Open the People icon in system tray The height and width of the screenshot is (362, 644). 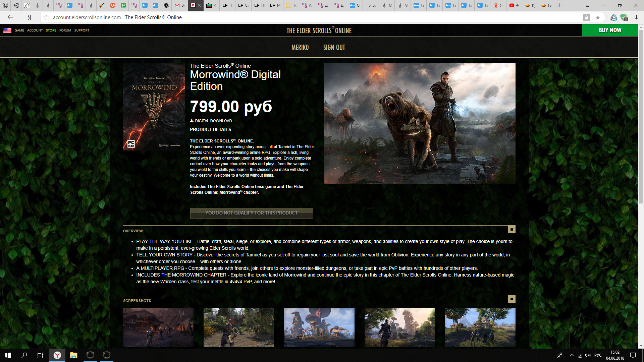pyautogui.click(x=559, y=355)
